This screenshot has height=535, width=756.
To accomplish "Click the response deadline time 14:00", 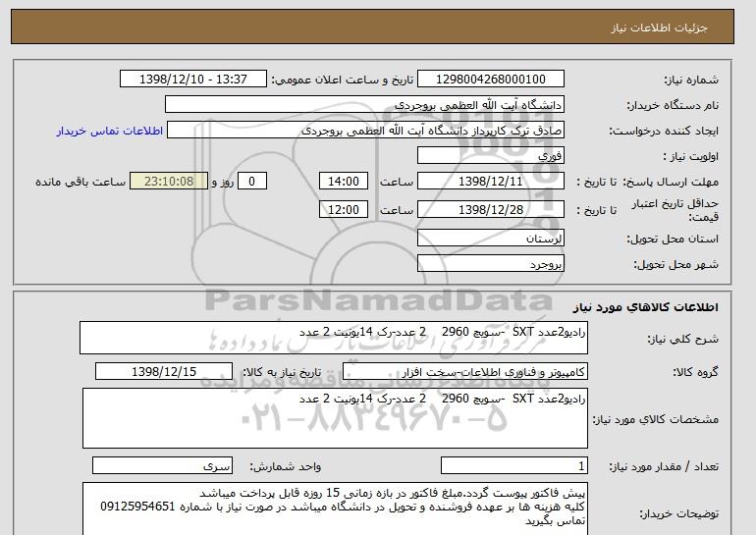I will (344, 182).
